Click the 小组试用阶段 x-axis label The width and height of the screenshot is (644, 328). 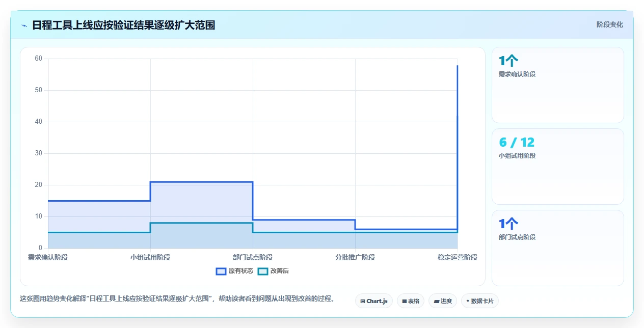click(150, 257)
